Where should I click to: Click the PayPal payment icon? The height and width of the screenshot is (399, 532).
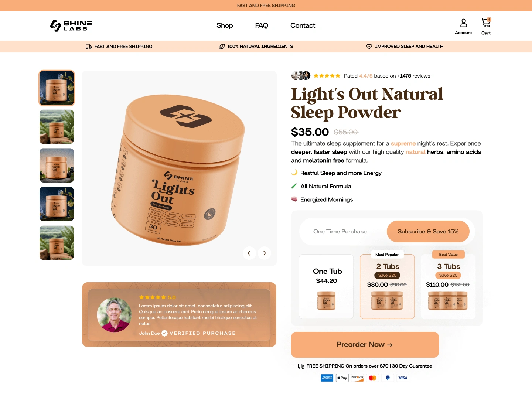coord(388,378)
